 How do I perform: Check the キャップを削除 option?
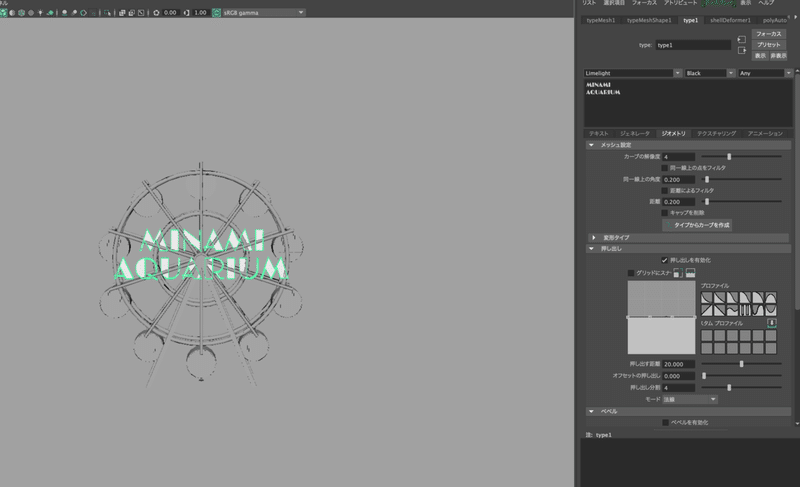(664, 213)
